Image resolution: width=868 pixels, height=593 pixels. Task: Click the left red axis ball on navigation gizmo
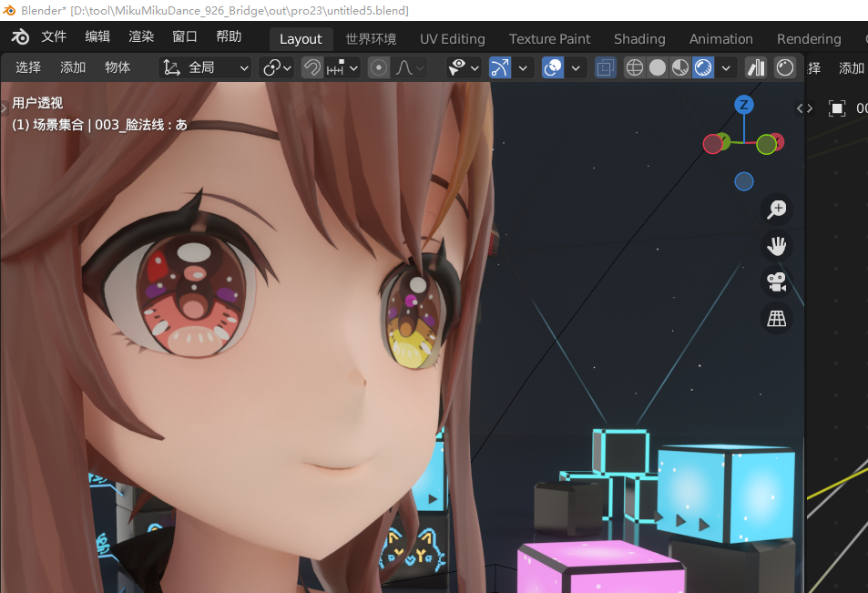coord(713,144)
